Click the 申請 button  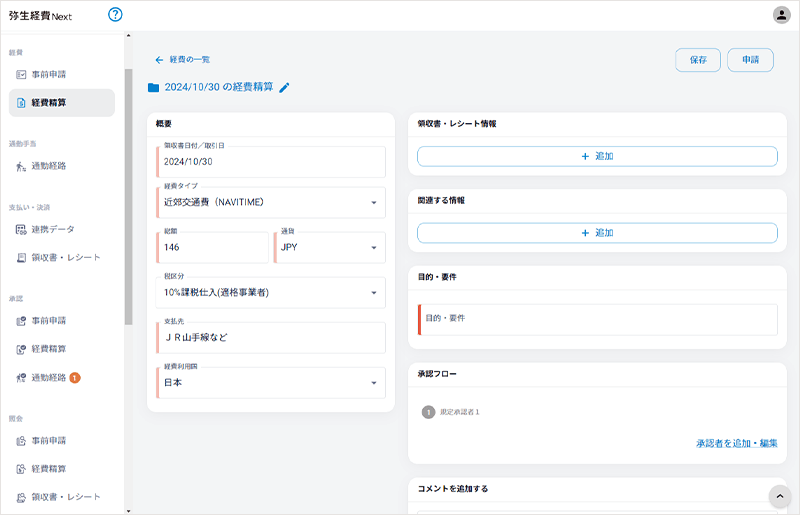pos(750,60)
